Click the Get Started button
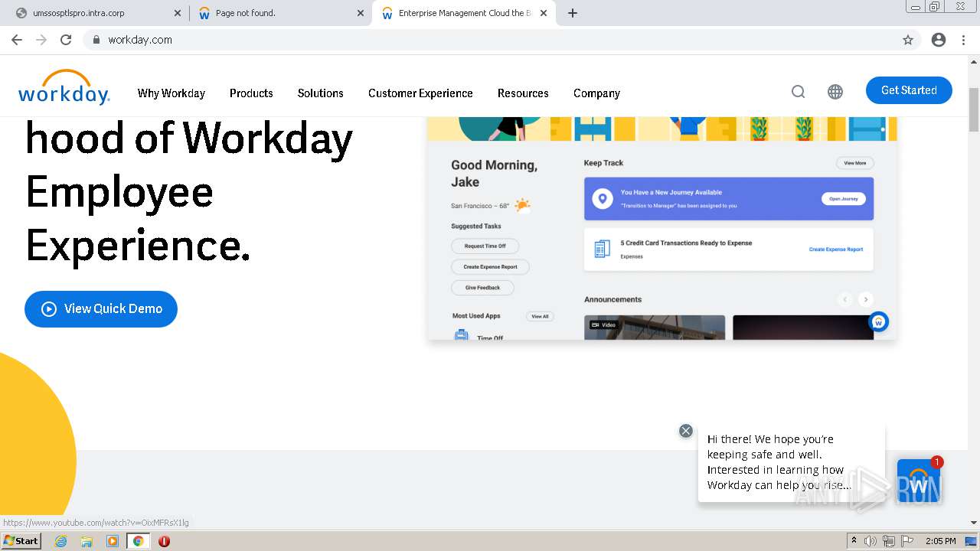Image resolution: width=980 pixels, height=551 pixels. [909, 90]
